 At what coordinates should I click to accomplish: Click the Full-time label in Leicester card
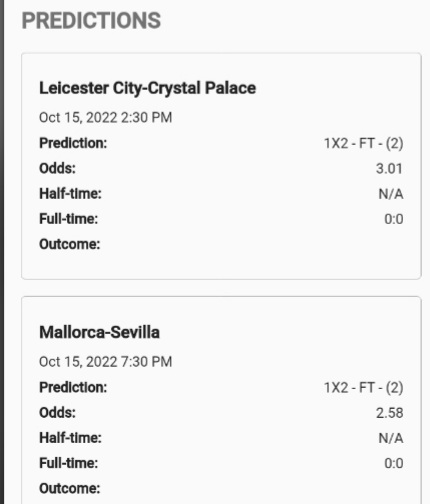(x=69, y=219)
